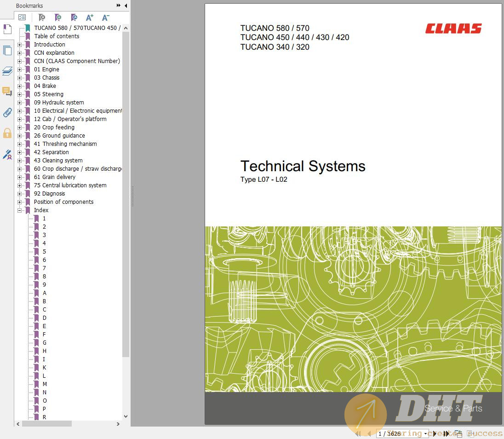Click the add new bookmark icon
Screen dimensions: 504x439
tap(58, 17)
